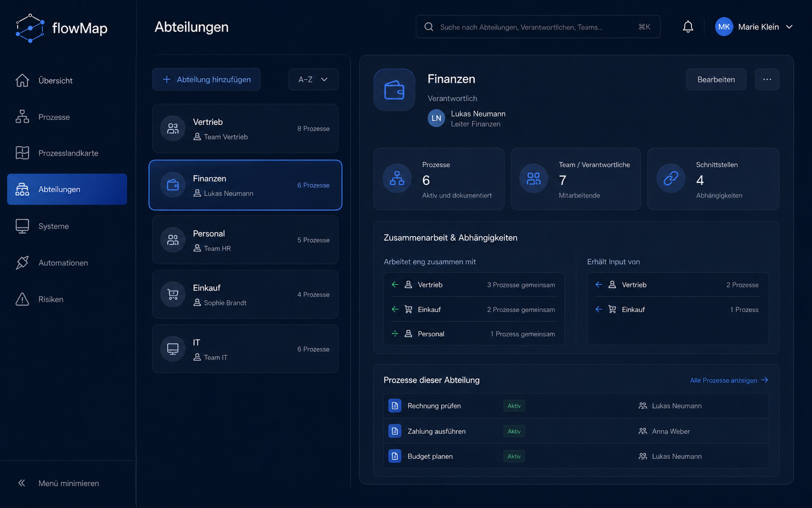Click the 8 Prozesse count on Vertrieb

pos(313,129)
